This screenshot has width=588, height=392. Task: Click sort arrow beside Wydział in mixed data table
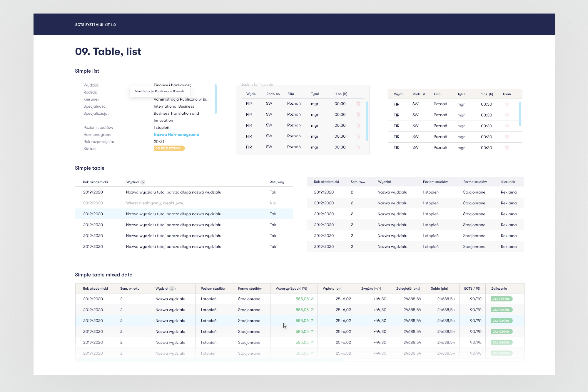click(172, 288)
